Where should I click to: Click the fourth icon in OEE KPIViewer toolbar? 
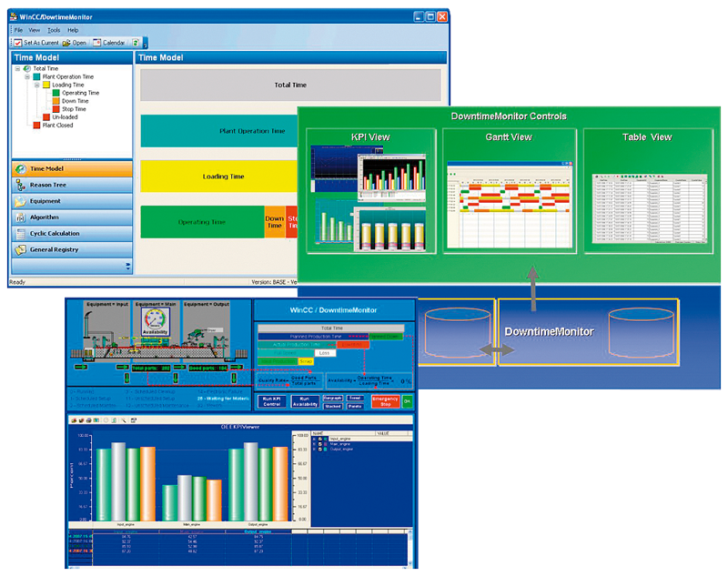tap(96, 420)
